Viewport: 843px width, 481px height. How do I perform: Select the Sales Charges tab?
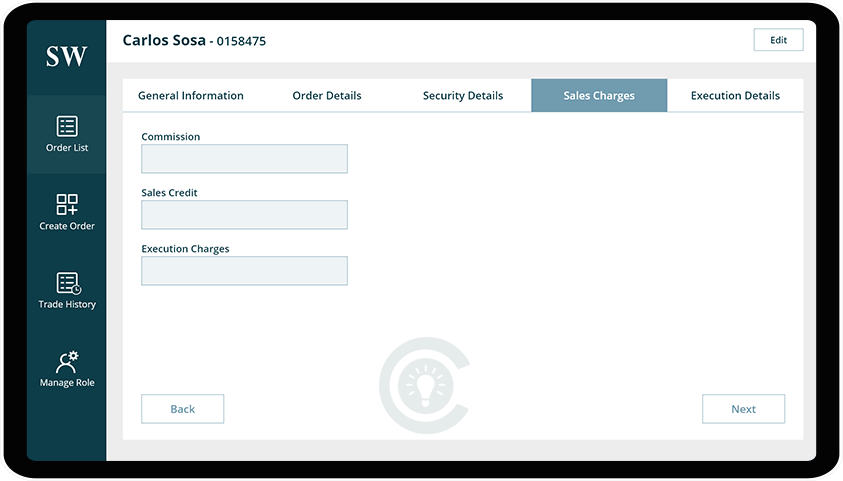[x=599, y=96]
